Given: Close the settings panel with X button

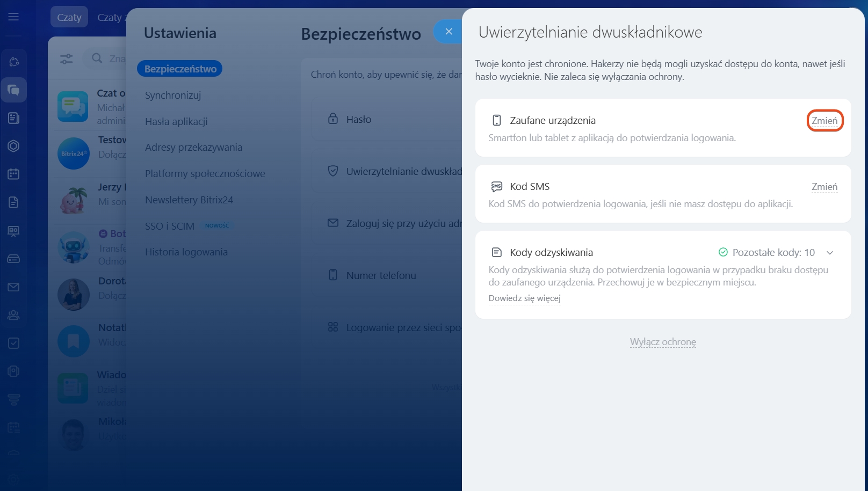Looking at the screenshot, I should (x=449, y=32).
